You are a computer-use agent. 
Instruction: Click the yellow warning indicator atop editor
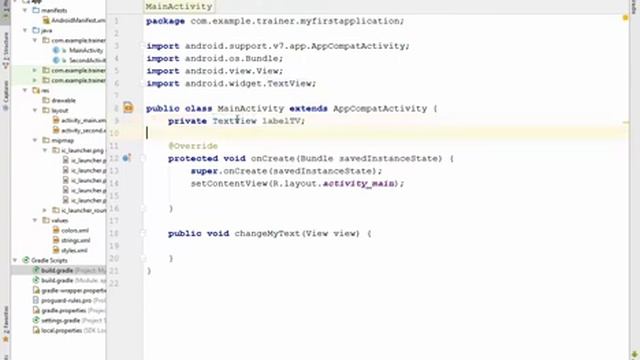(625, 18)
